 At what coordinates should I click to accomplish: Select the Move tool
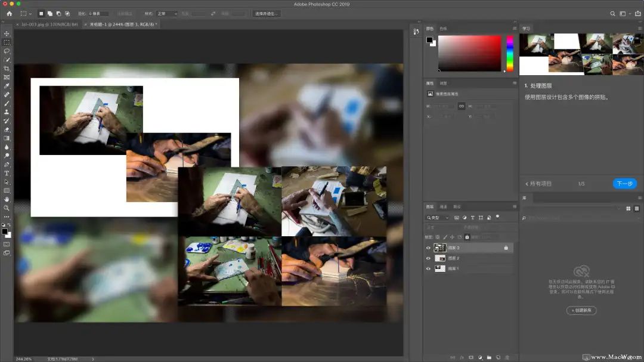tap(7, 33)
